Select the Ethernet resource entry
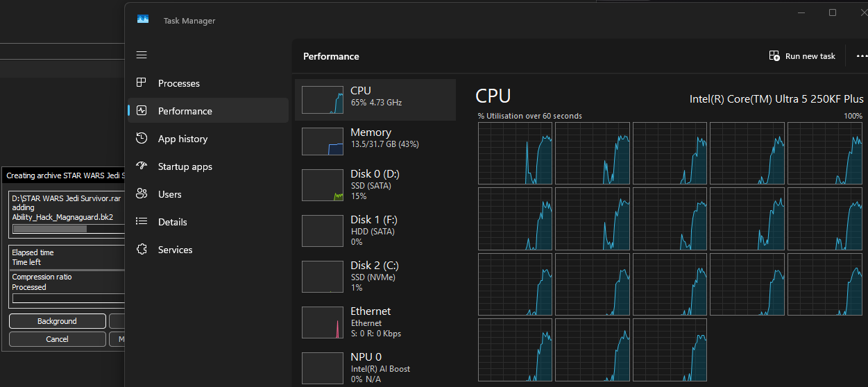 click(x=375, y=322)
